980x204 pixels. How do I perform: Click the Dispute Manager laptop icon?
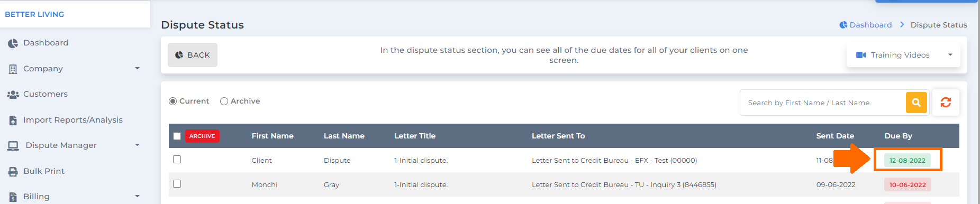pyautogui.click(x=13, y=145)
